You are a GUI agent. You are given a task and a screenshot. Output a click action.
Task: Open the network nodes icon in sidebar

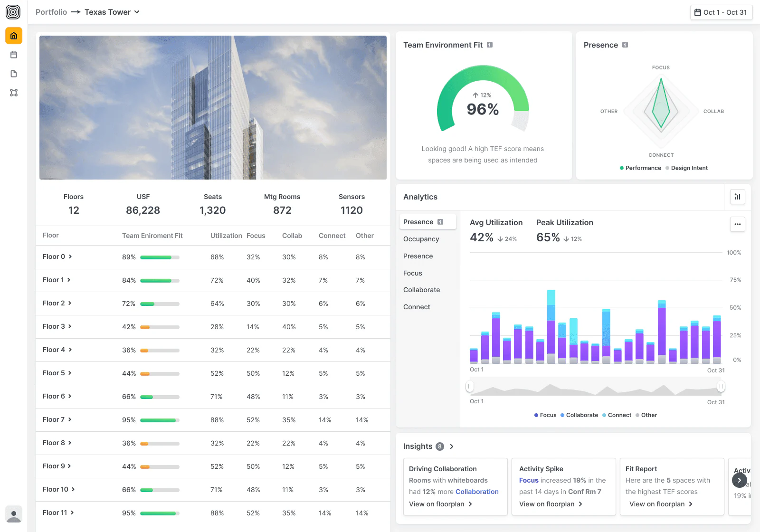[x=14, y=93]
